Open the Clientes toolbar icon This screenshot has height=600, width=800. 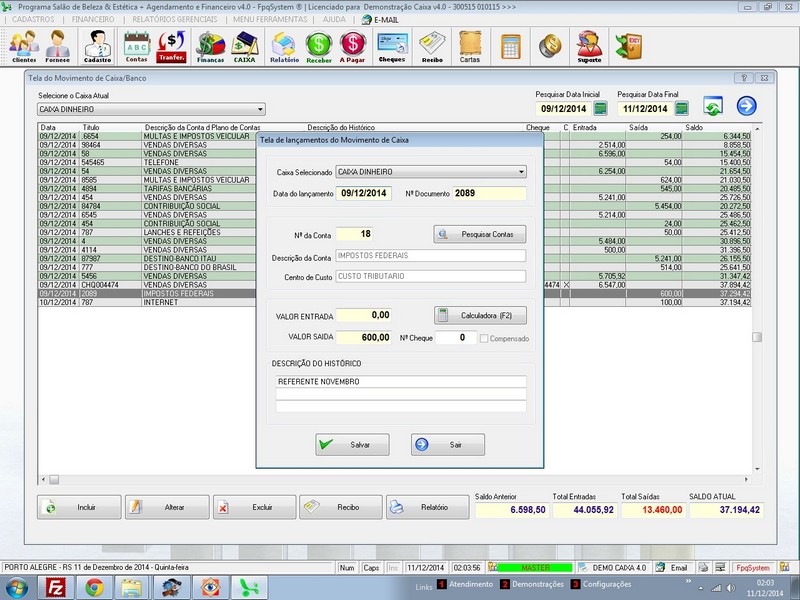coord(23,46)
